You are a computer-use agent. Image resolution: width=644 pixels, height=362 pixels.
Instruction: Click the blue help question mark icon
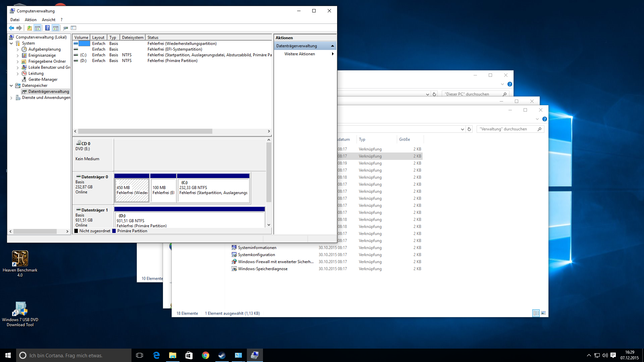tap(47, 28)
